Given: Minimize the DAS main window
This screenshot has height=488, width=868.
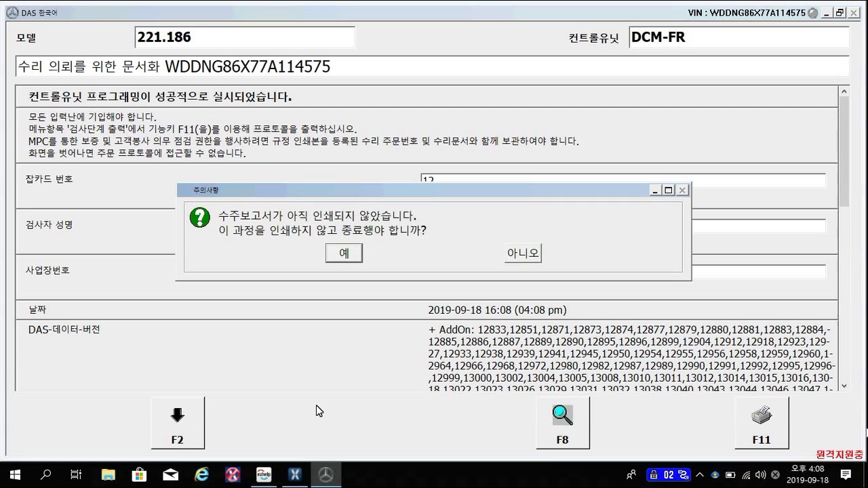Looking at the screenshot, I should [825, 13].
